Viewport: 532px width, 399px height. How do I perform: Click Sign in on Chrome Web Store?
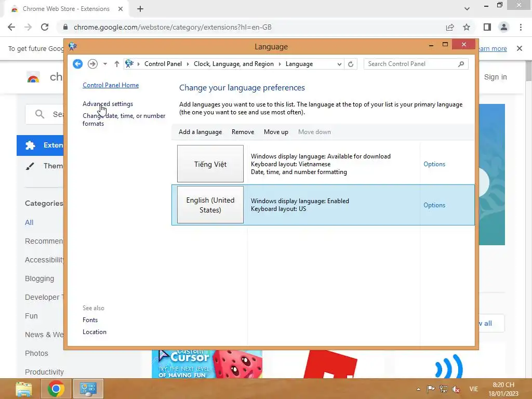(495, 77)
